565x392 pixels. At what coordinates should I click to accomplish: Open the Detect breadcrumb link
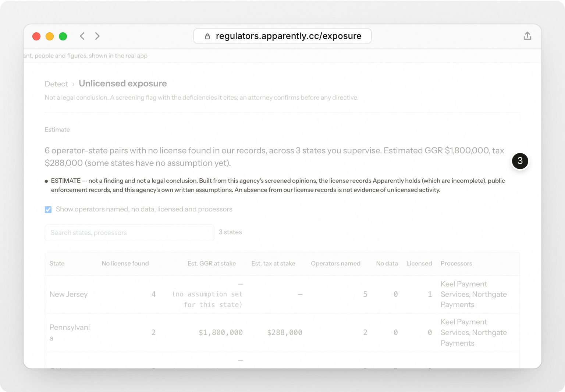[x=56, y=84]
